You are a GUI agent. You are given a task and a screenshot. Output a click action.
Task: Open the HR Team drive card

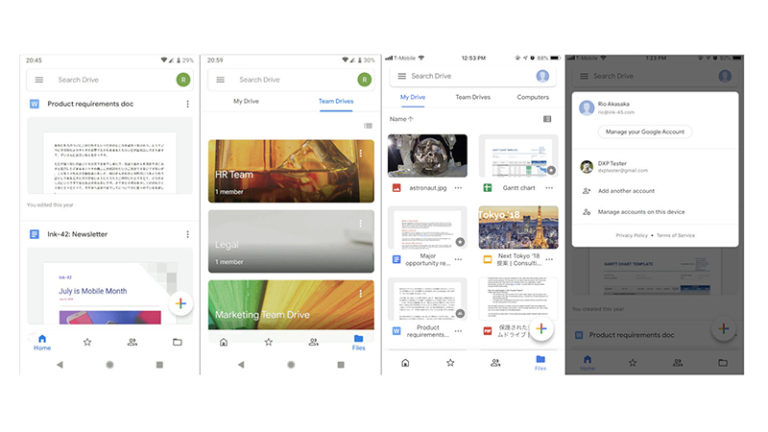291,171
